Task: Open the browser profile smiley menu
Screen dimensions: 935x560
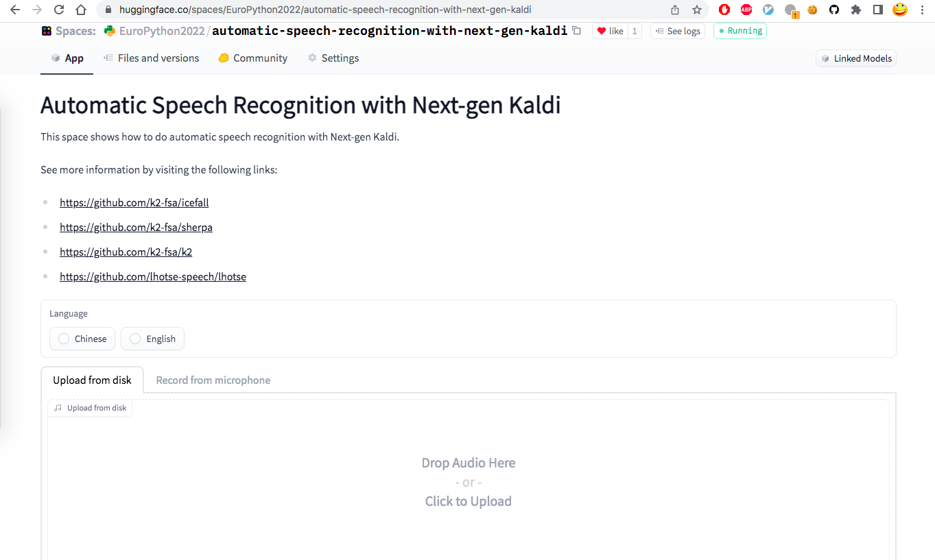Action: click(900, 10)
